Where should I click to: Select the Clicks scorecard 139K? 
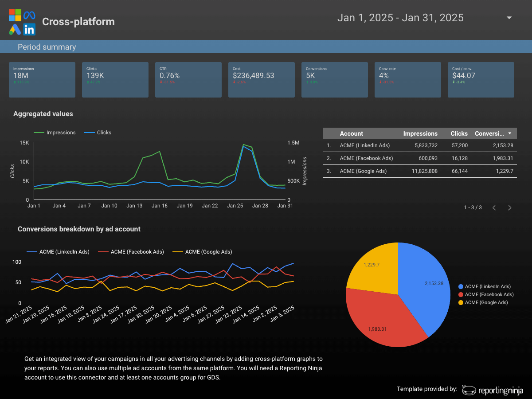[x=115, y=80]
